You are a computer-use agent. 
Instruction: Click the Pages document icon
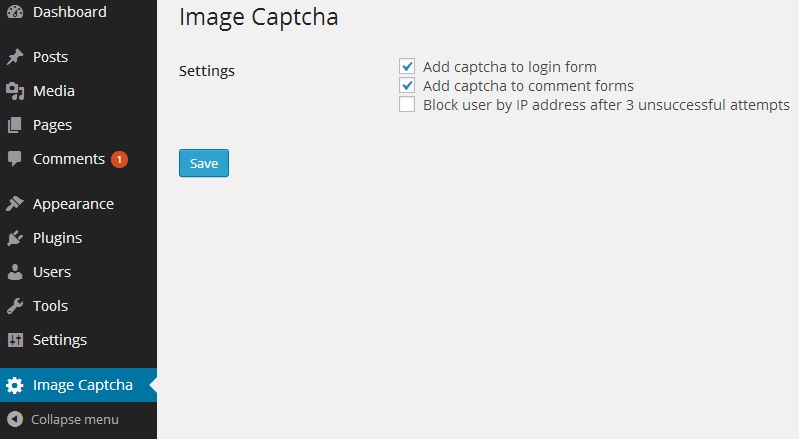pyautogui.click(x=15, y=125)
